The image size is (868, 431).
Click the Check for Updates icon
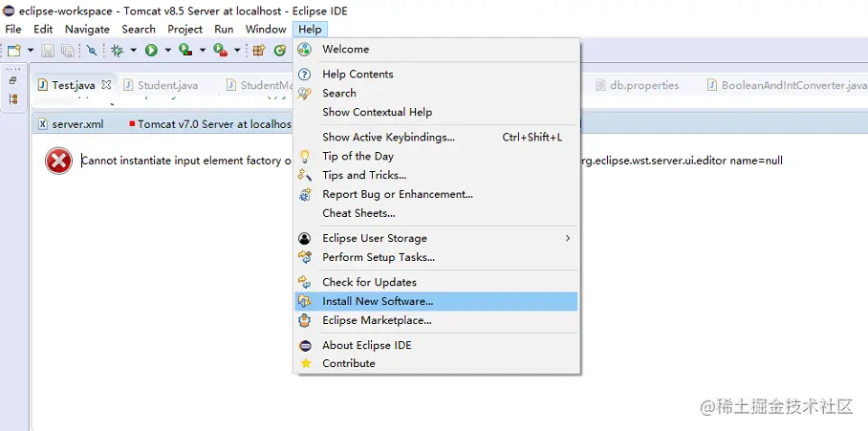304,282
